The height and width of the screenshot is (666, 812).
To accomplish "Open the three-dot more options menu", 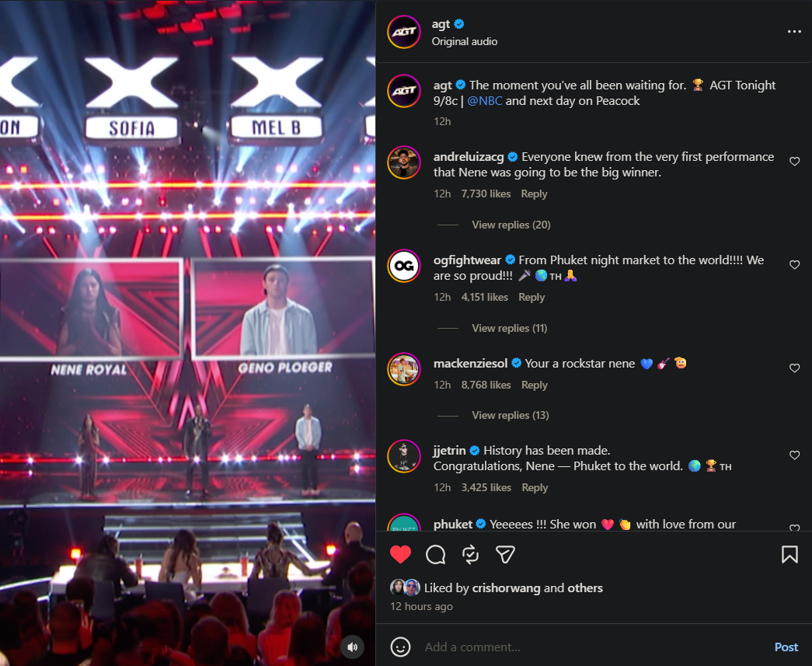I will 794,32.
